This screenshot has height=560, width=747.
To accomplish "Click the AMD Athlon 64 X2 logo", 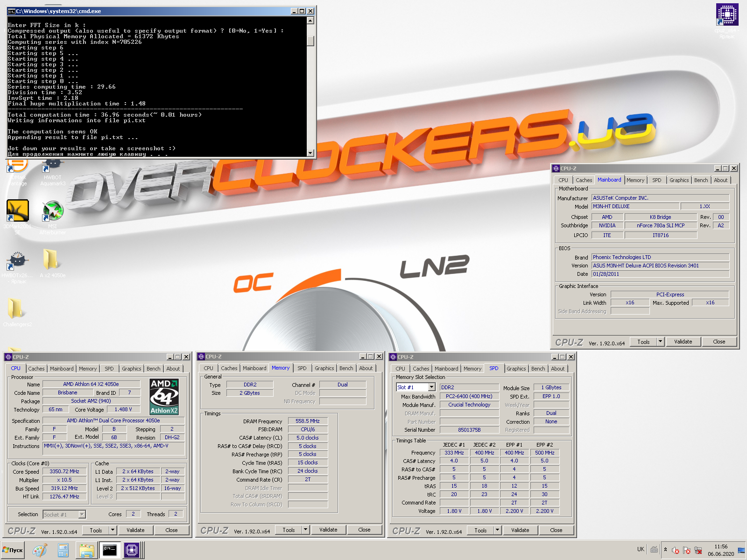I will [x=164, y=397].
